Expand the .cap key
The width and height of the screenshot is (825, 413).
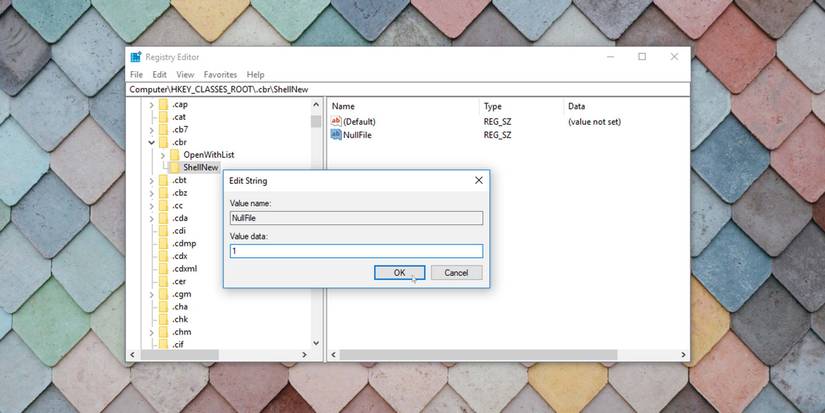point(152,105)
